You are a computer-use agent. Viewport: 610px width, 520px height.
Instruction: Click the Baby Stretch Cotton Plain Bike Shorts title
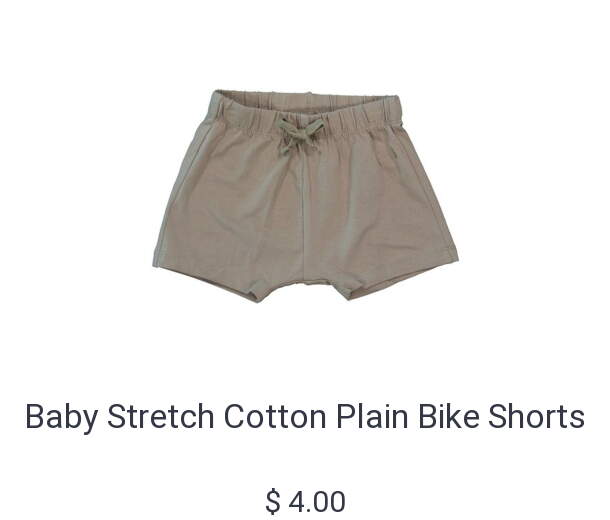pyautogui.click(x=305, y=417)
